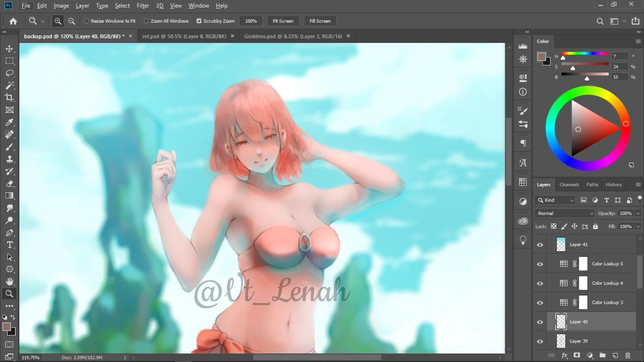This screenshot has height=362, width=644.
Task: Click the Fill Screen button
Action: point(320,21)
